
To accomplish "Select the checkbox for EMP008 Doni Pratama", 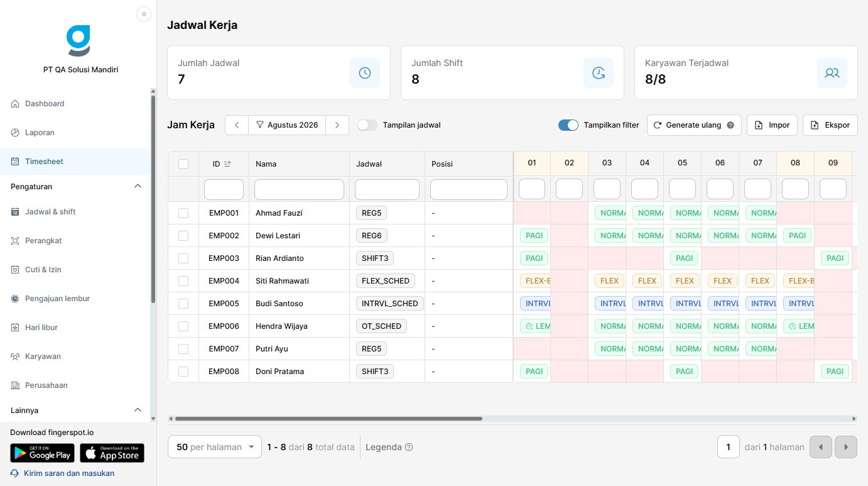I will 183,372.
